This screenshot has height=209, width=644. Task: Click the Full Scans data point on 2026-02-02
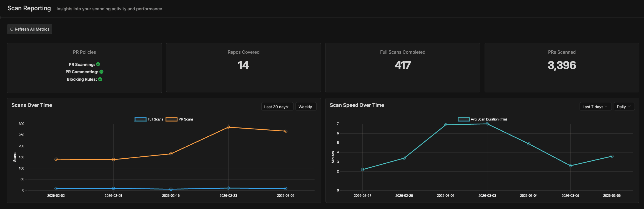click(56, 188)
